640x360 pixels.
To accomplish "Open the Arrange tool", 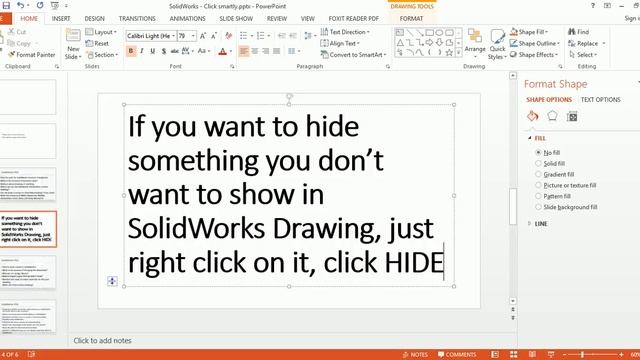I will [x=475, y=43].
